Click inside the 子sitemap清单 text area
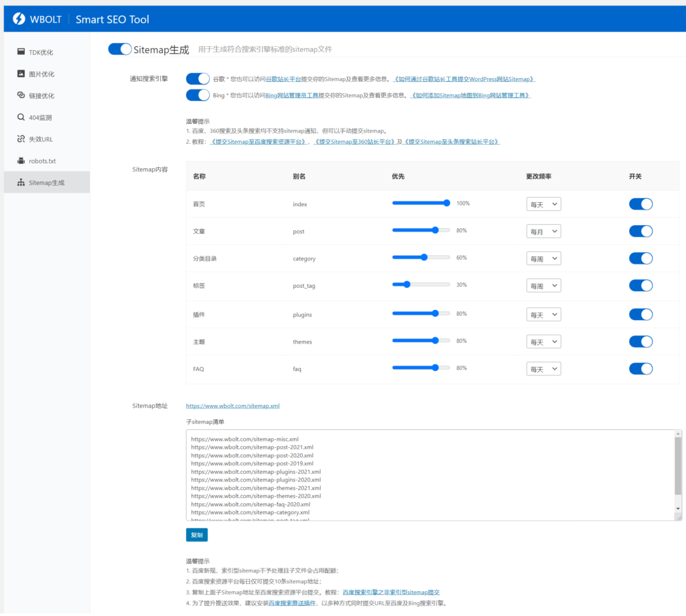Image resolution: width=686 pixels, height=616 pixels. 429,474
